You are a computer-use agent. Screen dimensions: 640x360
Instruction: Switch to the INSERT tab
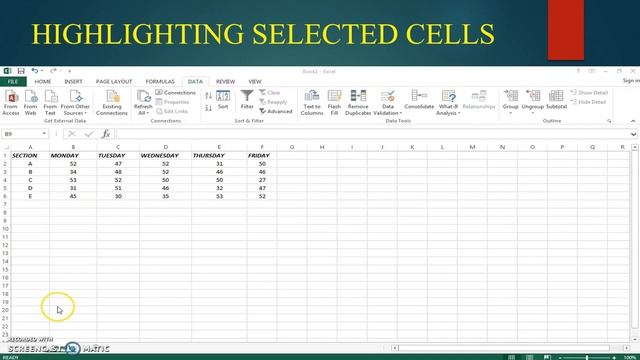tap(73, 82)
